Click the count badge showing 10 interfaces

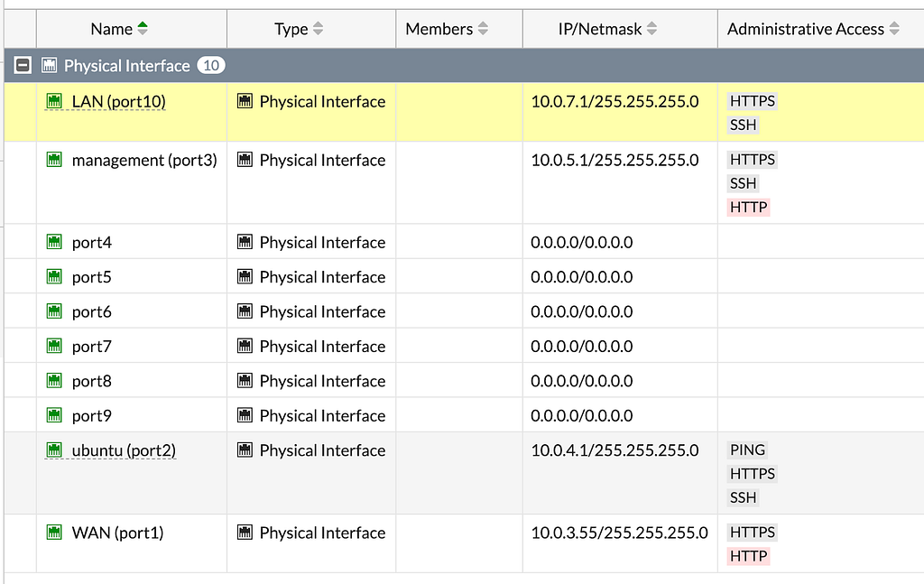pos(210,66)
